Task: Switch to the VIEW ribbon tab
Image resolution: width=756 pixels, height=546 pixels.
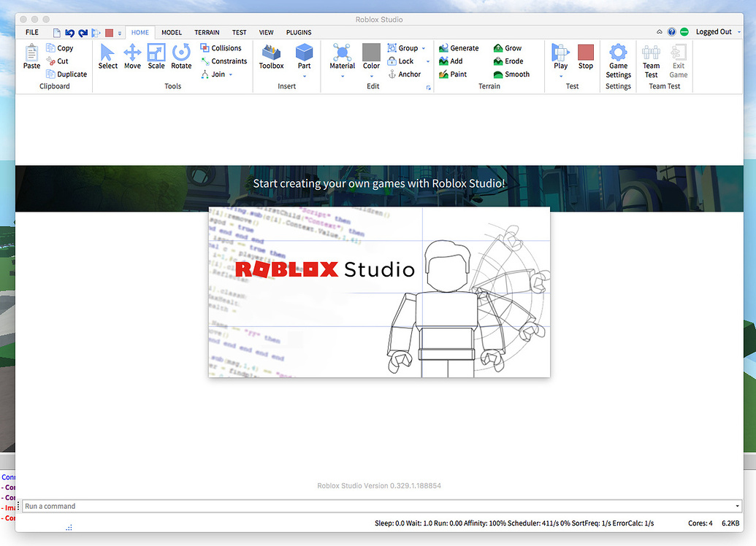Action: [266, 32]
